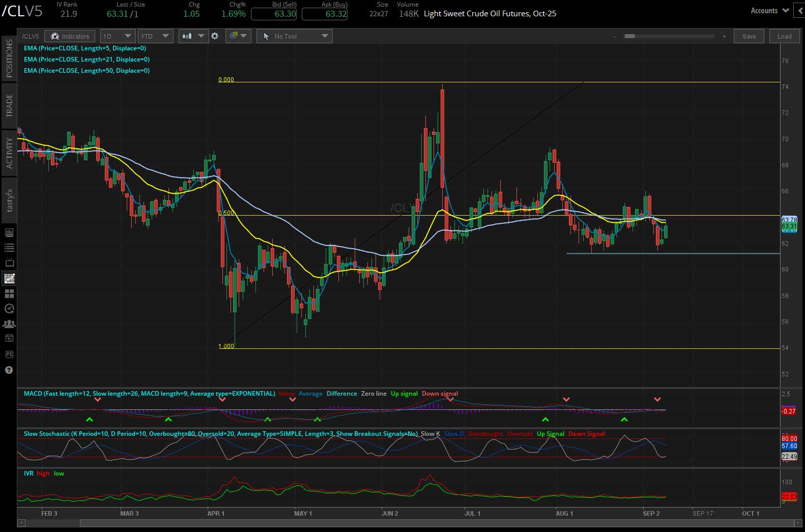This screenshot has width=805, height=532.
Task: Open the help question mark icon
Action: [9, 370]
